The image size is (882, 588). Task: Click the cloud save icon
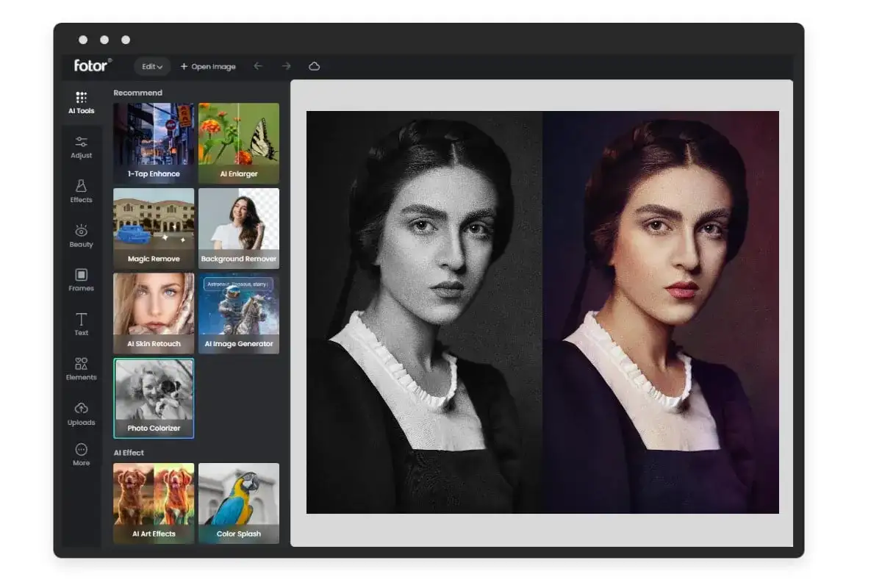315,66
